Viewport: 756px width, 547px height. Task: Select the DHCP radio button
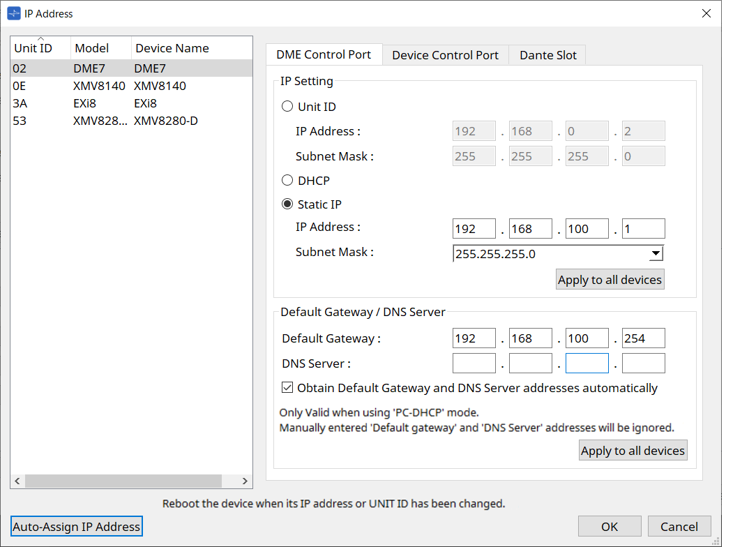pos(287,181)
